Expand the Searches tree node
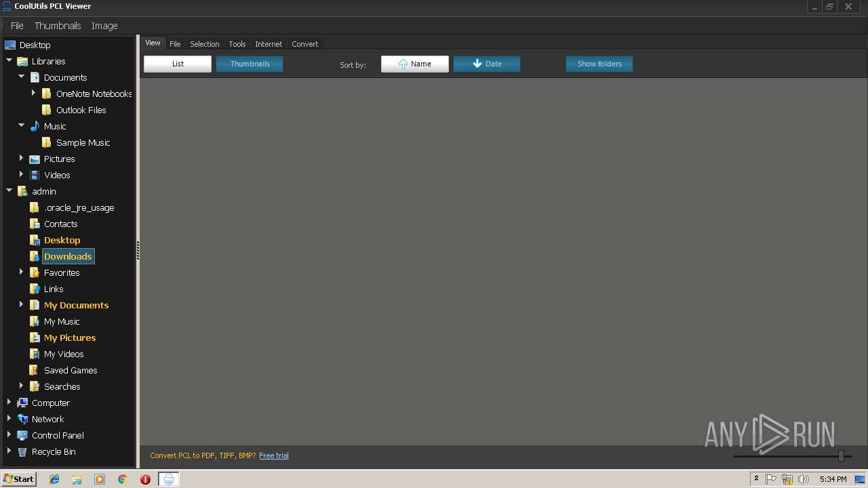Screen dimensions: 868x488 point(21,386)
